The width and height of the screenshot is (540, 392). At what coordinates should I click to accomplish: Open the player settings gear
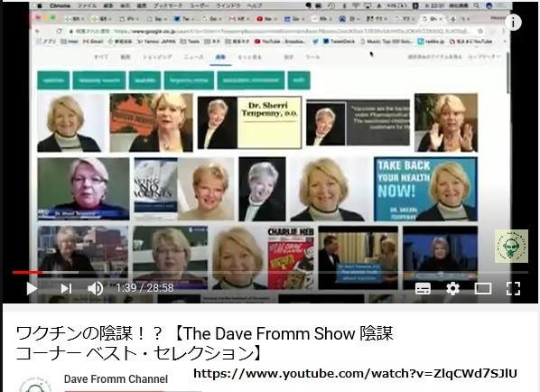coord(452,288)
